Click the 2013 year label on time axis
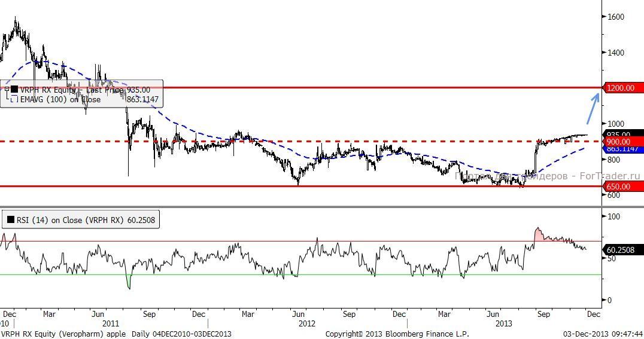This screenshot has height=339, width=644. pos(503,323)
